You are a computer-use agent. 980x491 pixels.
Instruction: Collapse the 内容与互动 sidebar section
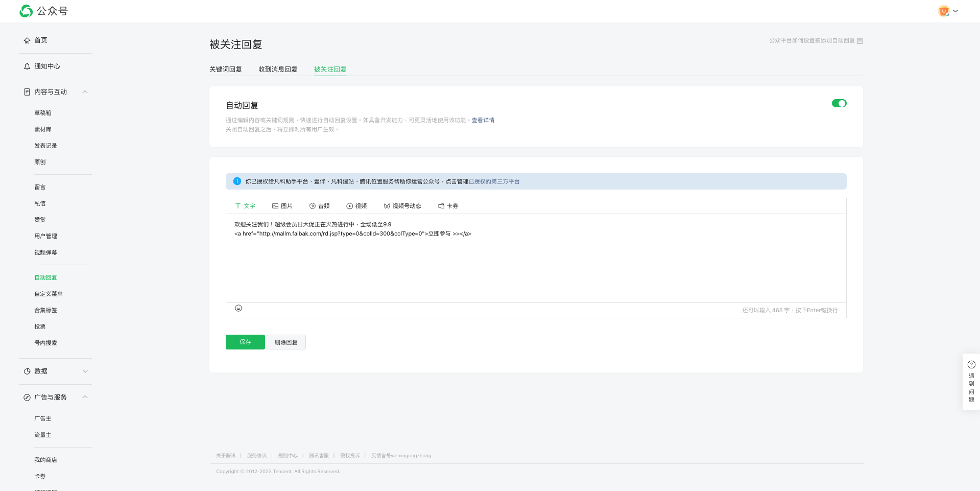point(85,92)
